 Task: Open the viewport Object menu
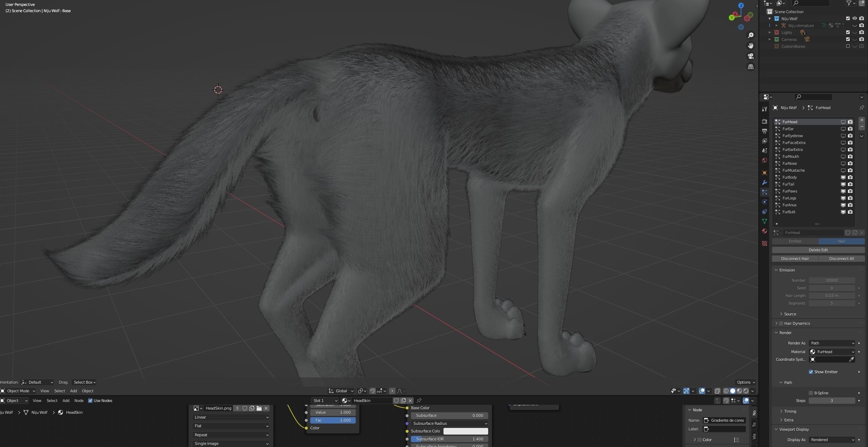[x=88, y=391]
